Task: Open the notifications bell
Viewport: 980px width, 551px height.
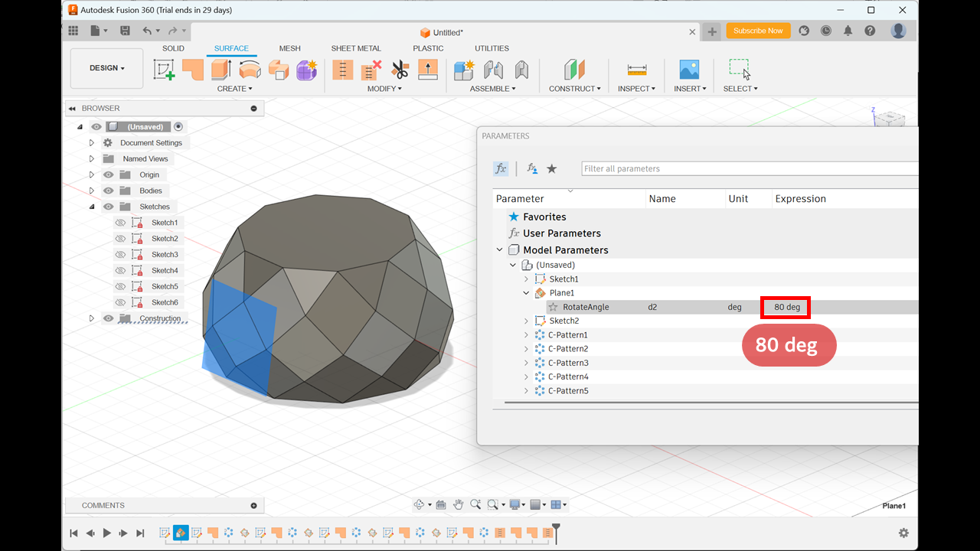Action: (x=848, y=31)
